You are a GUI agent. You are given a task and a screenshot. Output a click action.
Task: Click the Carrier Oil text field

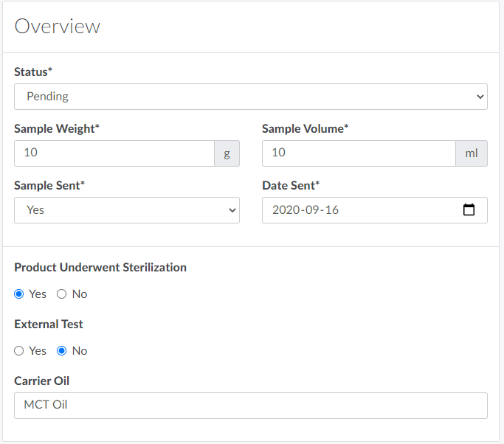tap(250, 406)
